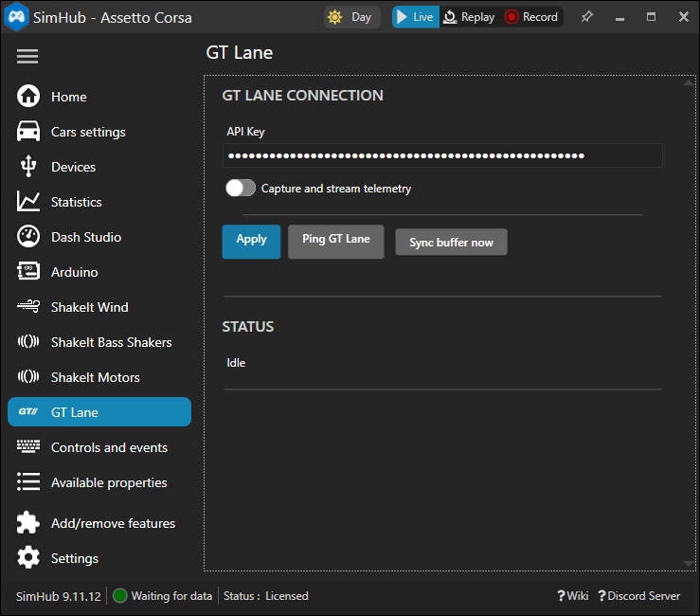Click the Settings gear icon

pyautogui.click(x=28, y=557)
